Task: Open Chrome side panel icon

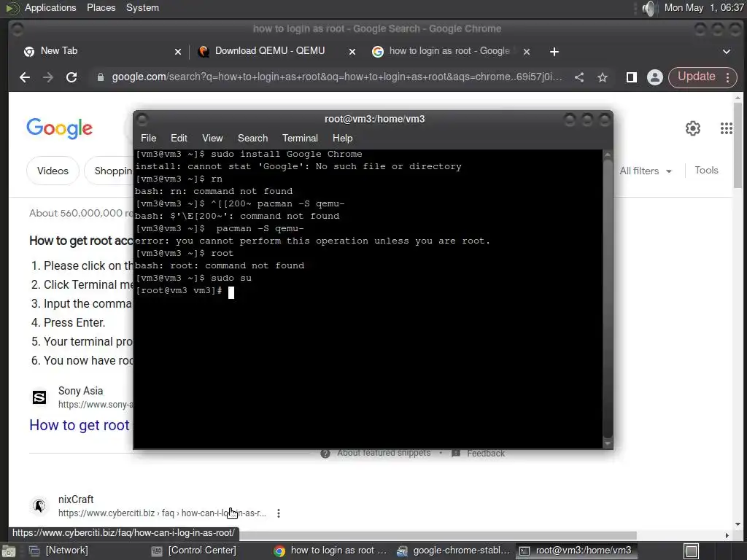Action: coord(631,77)
